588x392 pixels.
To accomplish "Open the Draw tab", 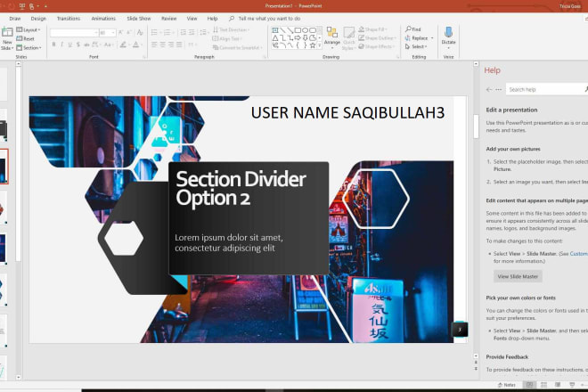I will click(x=15, y=19).
